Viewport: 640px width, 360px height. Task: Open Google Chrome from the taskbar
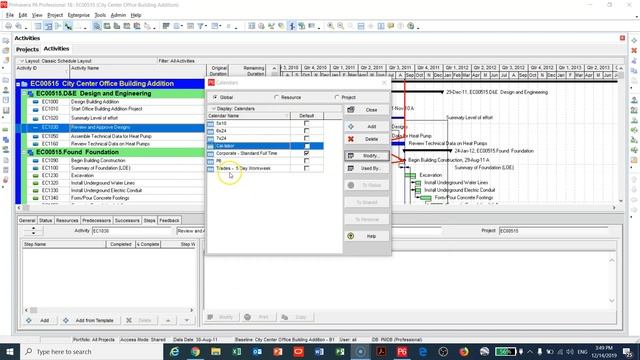(x=195, y=352)
